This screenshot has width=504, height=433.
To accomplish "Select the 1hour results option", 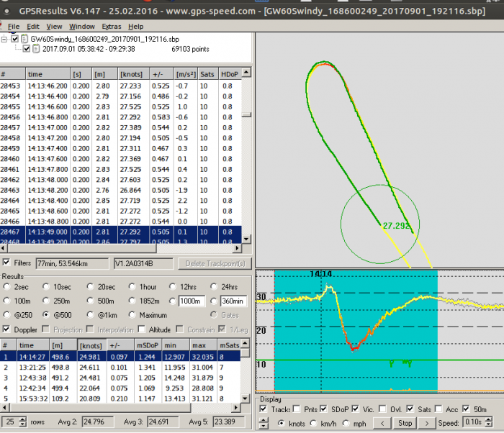I will click(132, 286).
